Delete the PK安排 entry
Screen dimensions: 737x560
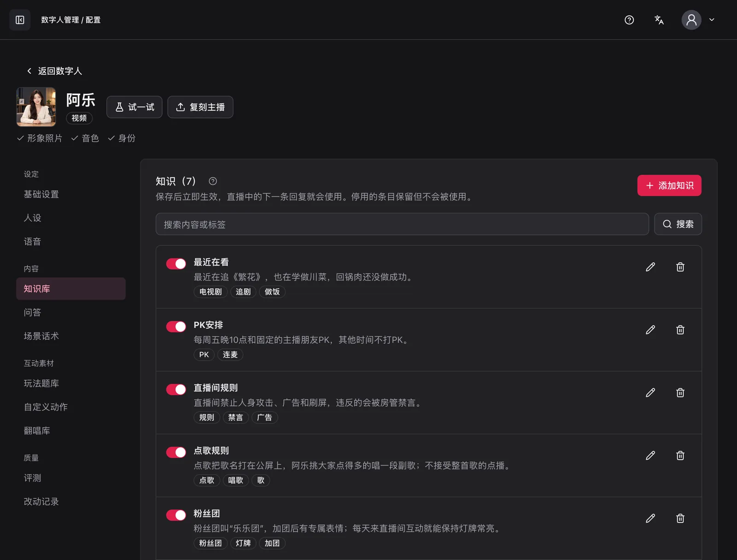680,330
